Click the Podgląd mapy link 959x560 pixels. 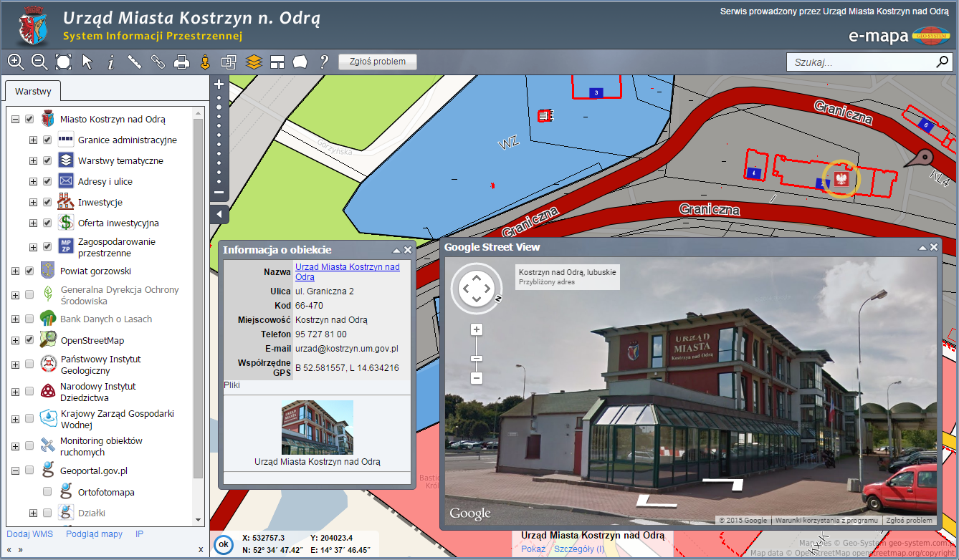(94, 534)
